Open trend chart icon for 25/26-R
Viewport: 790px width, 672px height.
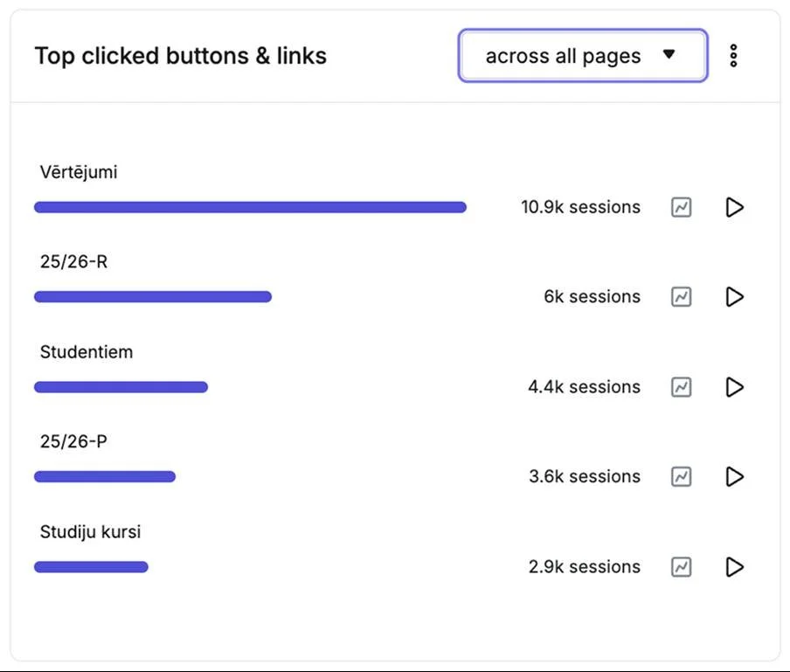coord(681,297)
